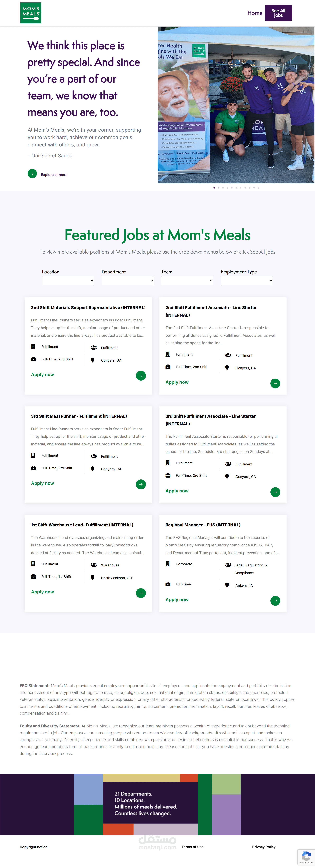Image resolution: width=315 pixels, height=868 pixels.
Task: Click building icon in 2nd Shift Fulfillment Associate card
Action: (168, 354)
